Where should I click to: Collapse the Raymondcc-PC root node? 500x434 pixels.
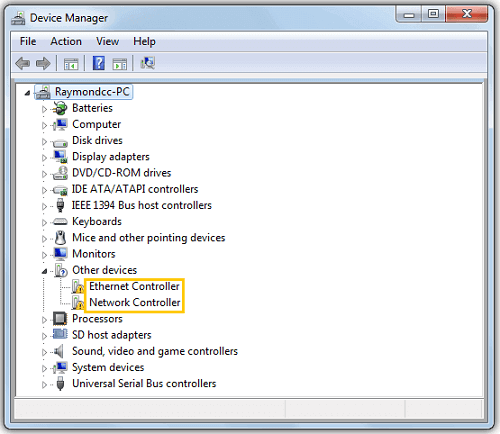tap(28, 93)
